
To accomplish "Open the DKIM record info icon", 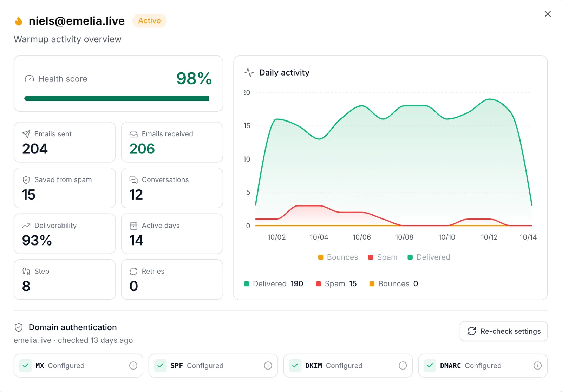I will [x=403, y=366].
